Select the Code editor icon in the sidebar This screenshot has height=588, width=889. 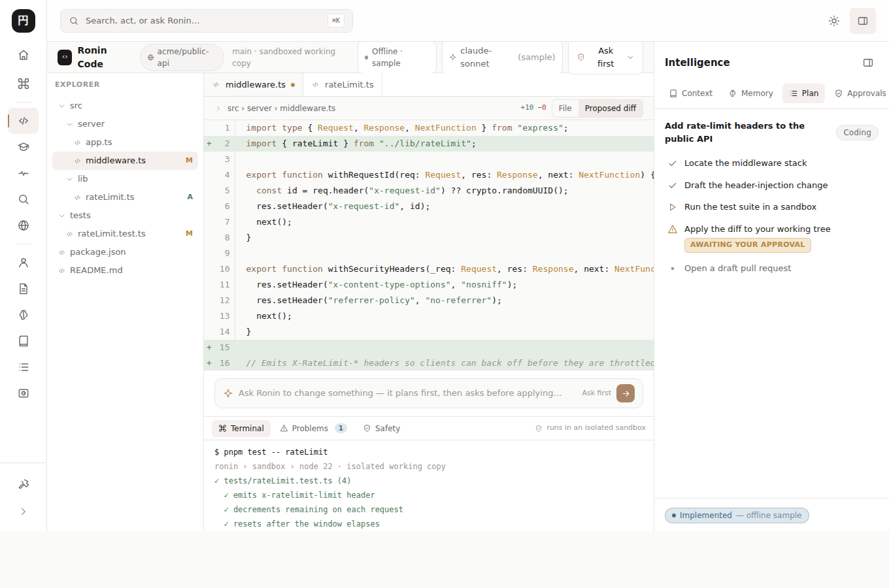click(24, 121)
